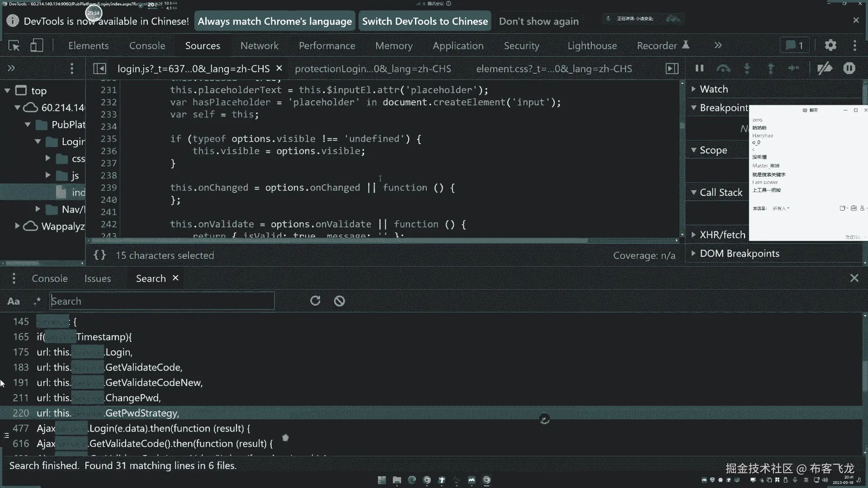Viewport: 868px width, 488px height.
Task: Click pretty-print curly braces icon
Action: (x=99, y=255)
